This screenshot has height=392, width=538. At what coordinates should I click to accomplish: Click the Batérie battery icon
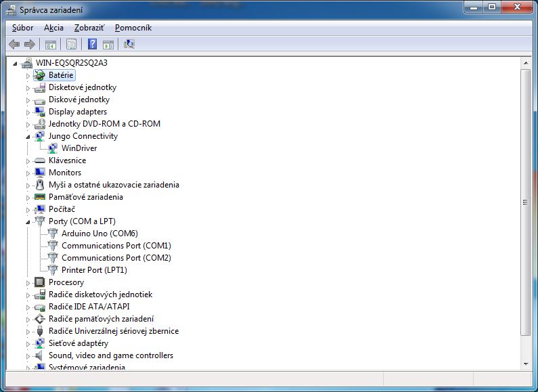[40, 75]
